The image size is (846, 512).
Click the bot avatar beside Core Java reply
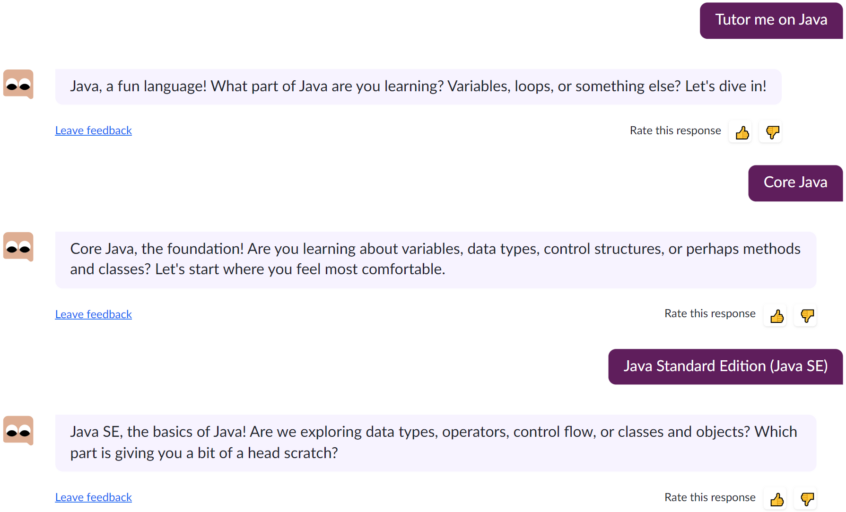coord(18,247)
